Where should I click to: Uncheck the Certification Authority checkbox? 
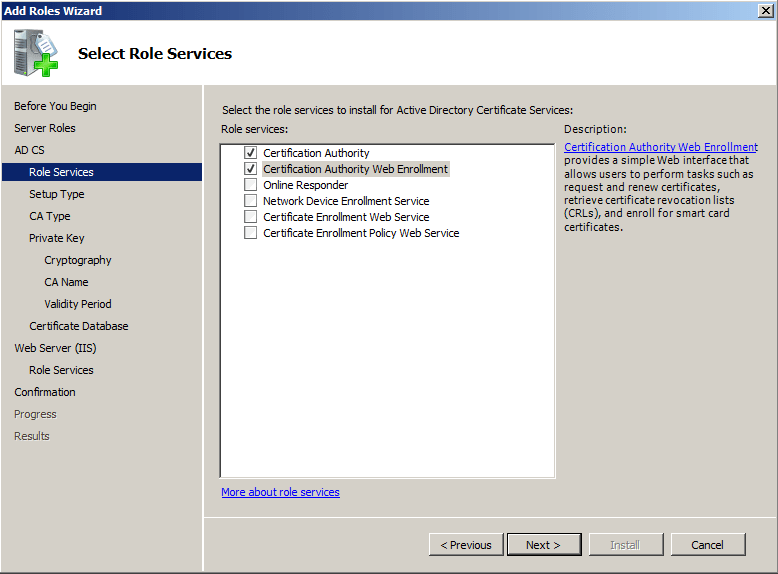tap(250, 153)
